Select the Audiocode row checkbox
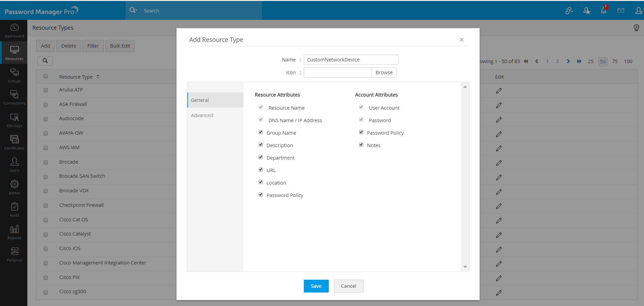Viewport: 644px width, 306px height. pyautogui.click(x=46, y=119)
